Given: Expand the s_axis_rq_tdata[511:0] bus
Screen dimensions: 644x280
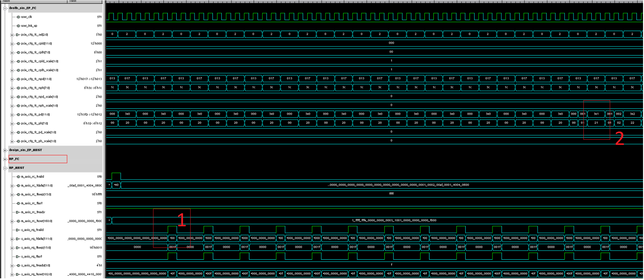Looking at the screenshot, I should 12,239.
